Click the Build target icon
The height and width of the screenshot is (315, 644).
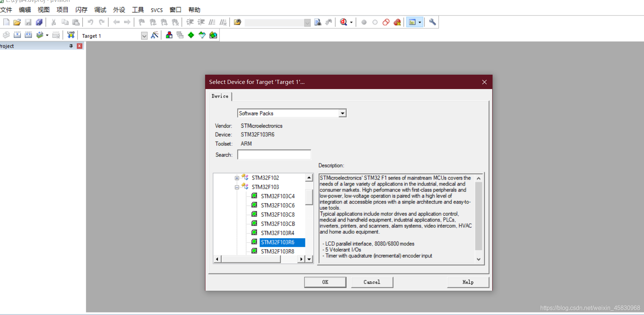tap(17, 35)
